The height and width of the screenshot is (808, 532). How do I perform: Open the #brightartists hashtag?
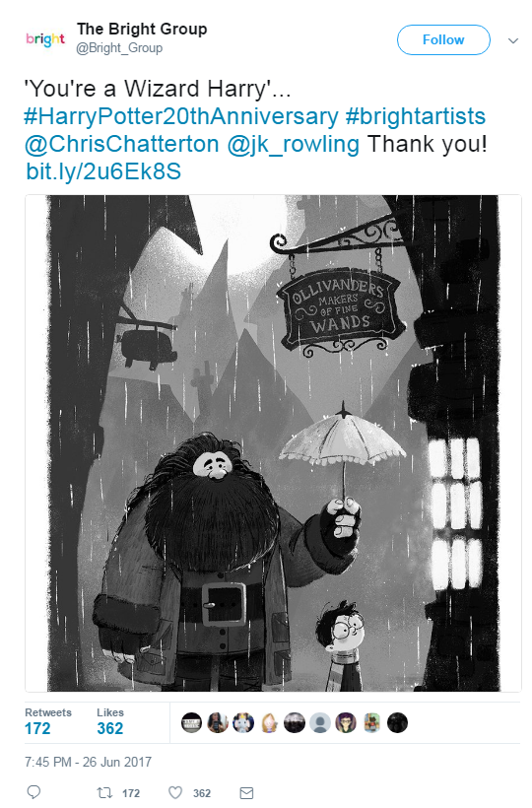click(415, 116)
